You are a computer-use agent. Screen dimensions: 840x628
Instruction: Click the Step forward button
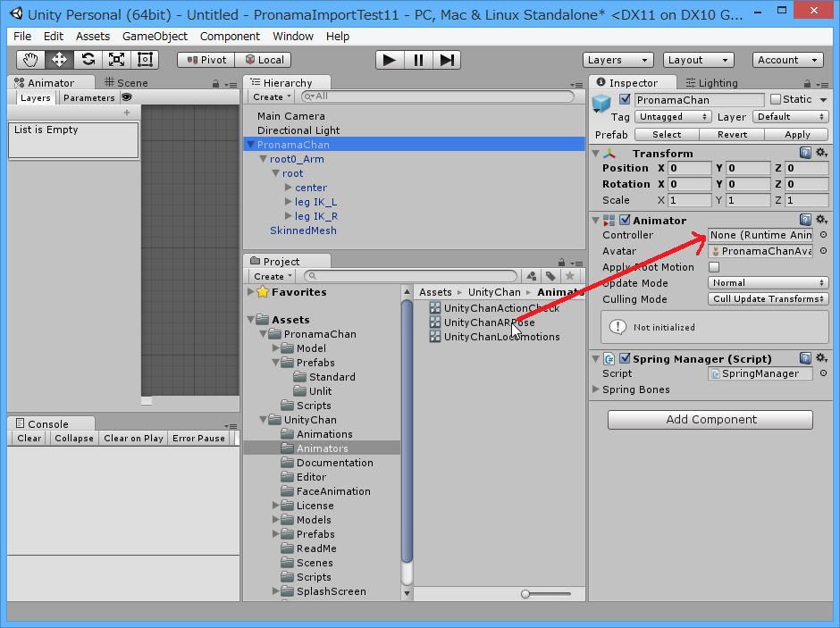click(x=448, y=60)
